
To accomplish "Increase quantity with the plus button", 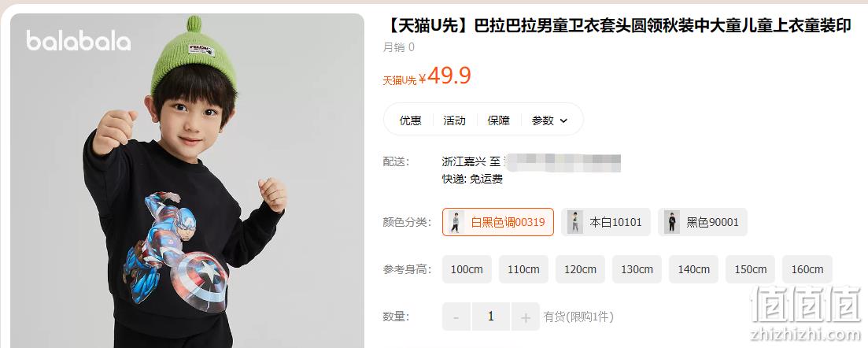I will (526, 317).
